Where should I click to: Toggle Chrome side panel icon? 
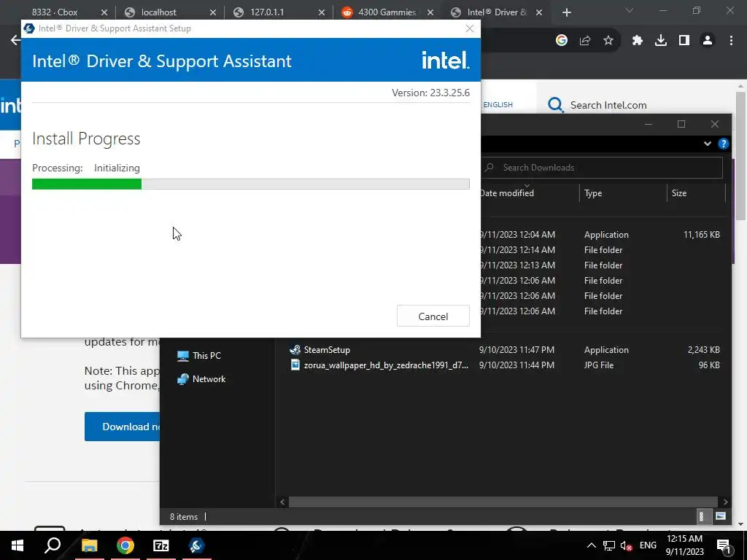tap(684, 41)
